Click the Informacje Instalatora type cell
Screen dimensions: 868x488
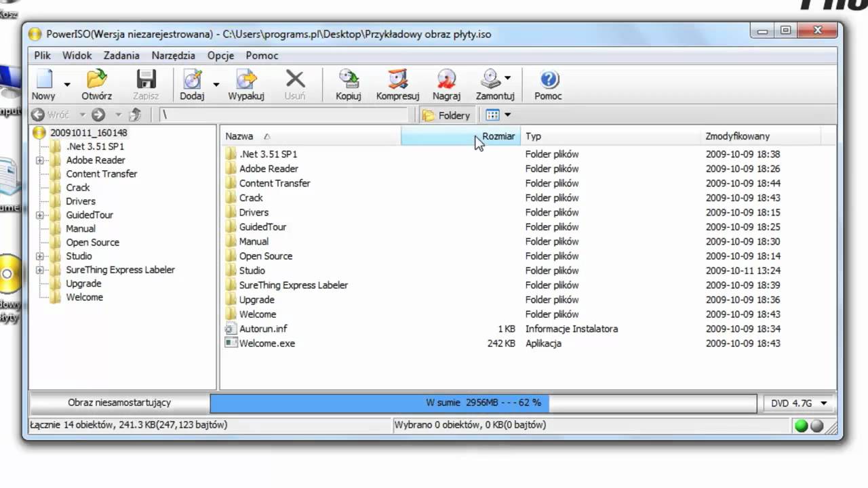572,329
